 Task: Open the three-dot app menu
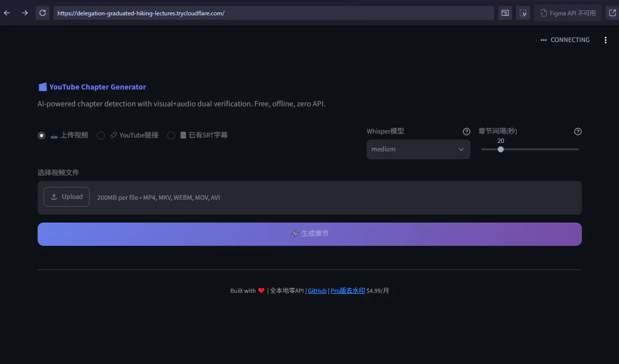[x=606, y=40]
